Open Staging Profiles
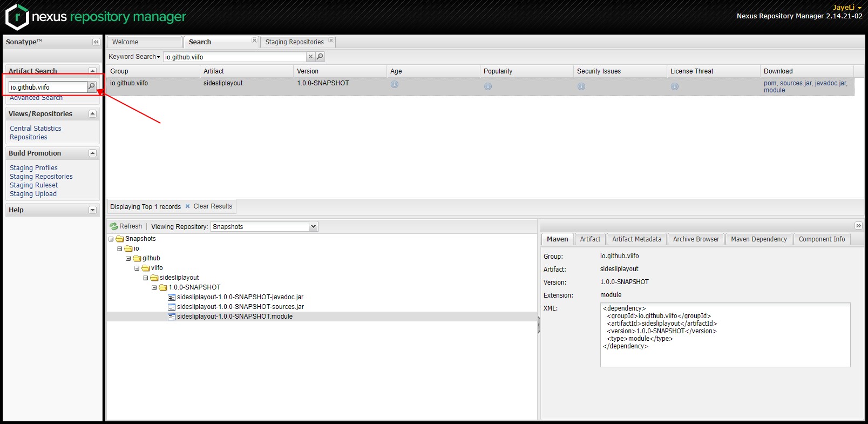The width and height of the screenshot is (868, 424). (x=33, y=168)
